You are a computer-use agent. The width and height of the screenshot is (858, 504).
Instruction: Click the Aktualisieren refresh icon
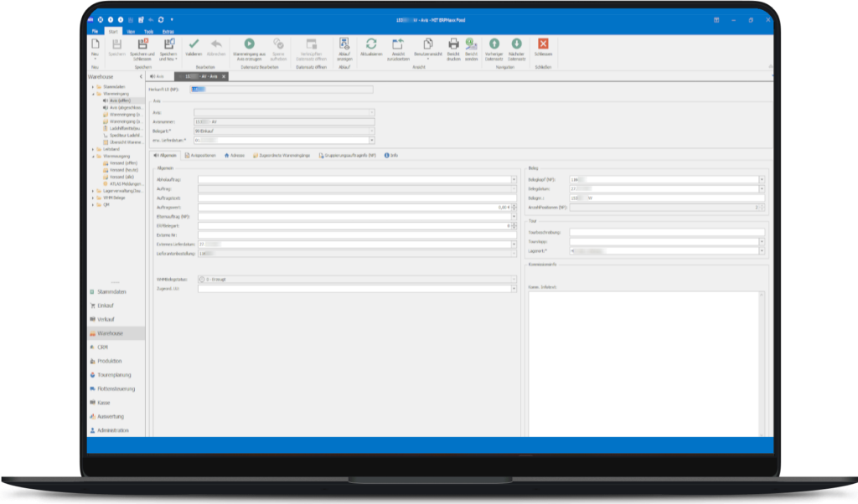point(370,44)
